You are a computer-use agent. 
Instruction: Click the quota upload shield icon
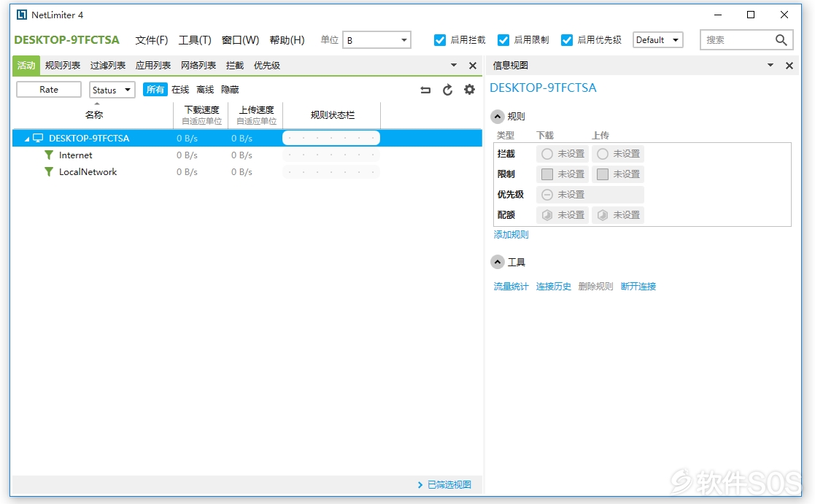(x=603, y=215)
